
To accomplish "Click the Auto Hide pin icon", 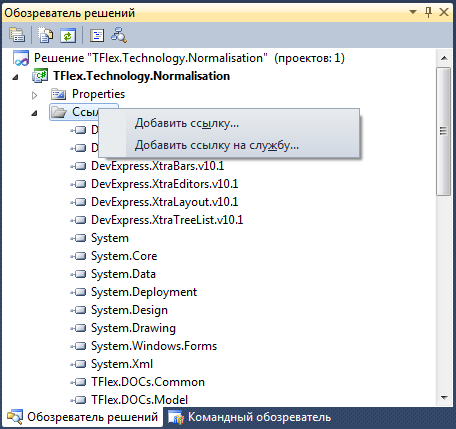I will tap(428, 13).
